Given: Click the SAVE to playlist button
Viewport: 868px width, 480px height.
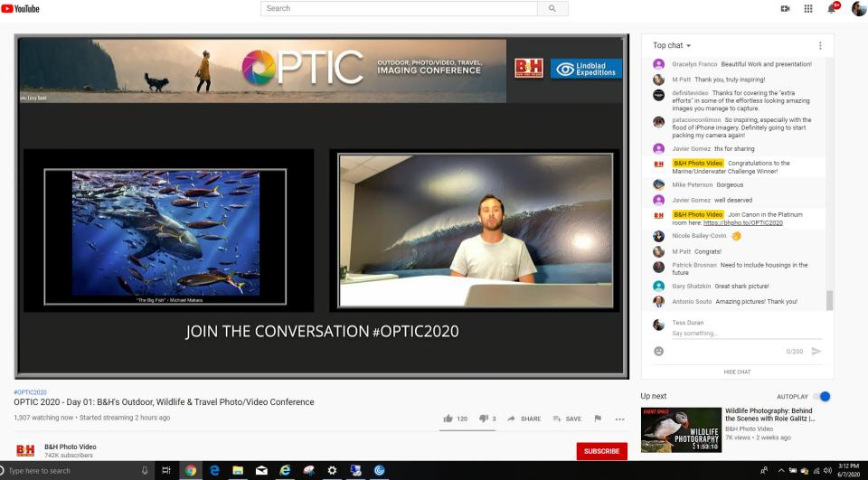Looking at the screenshot, I should (567, 419).
